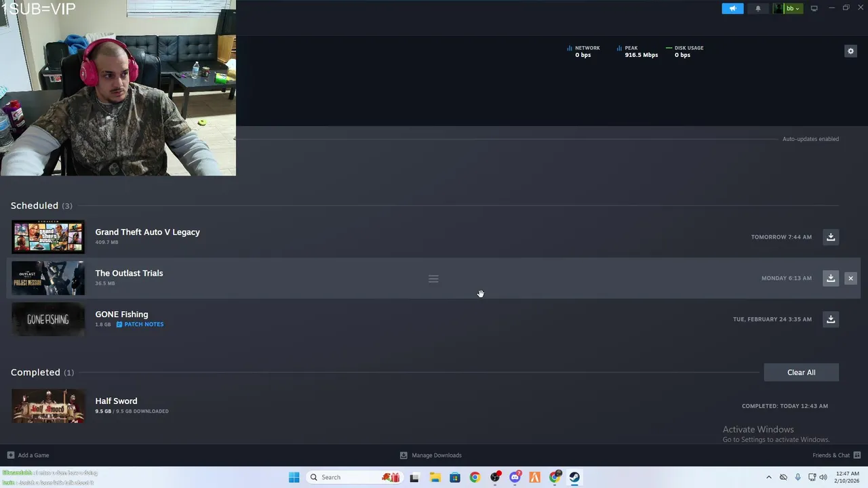Open Friends & Chat panel
The width and height of the screenshot is (868, 488).
[836, 455]
